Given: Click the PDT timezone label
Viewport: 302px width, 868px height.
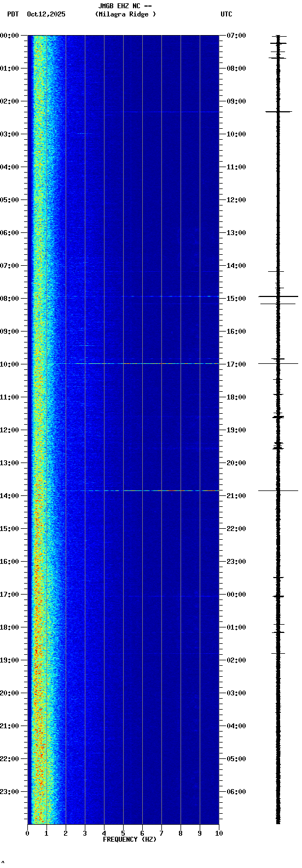Looking at the screenshot, I should pyautogui.click(x=13, y=14).
